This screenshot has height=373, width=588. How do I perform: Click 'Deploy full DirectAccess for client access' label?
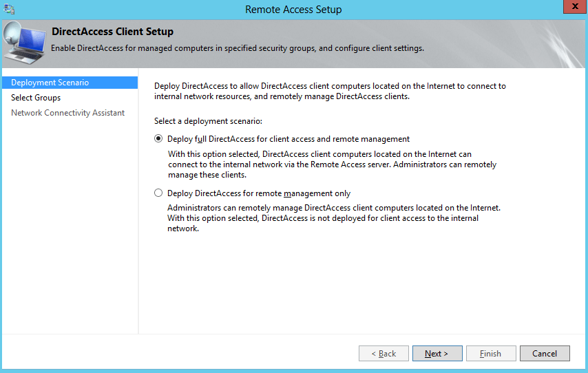288,139
